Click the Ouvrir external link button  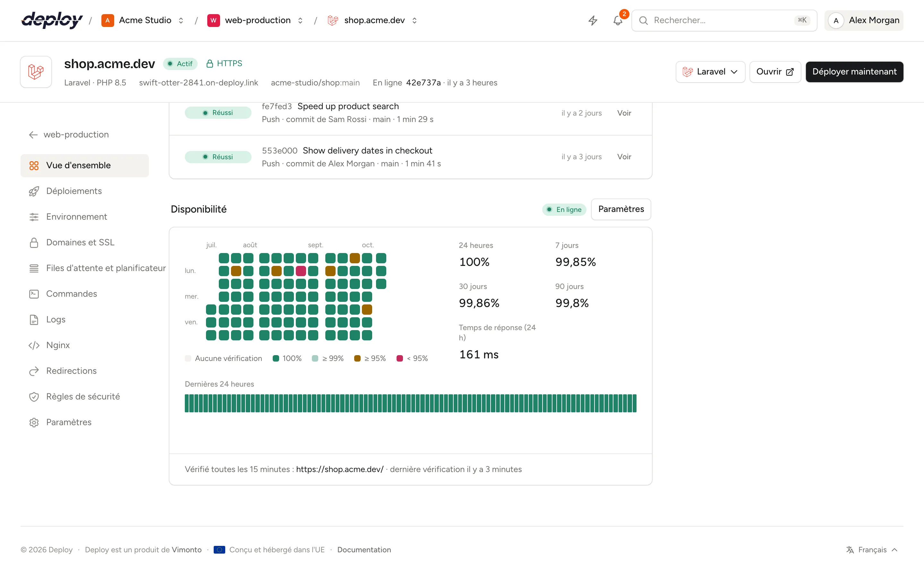[775, 72]
